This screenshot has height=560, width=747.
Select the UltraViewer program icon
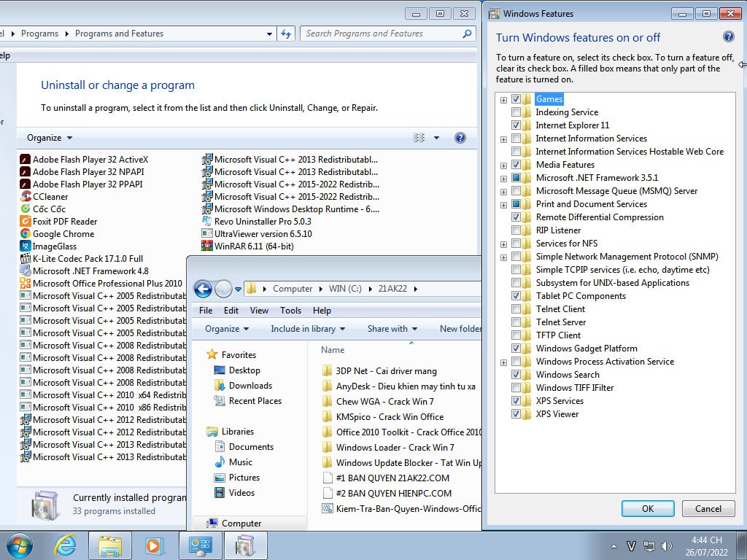206,234
